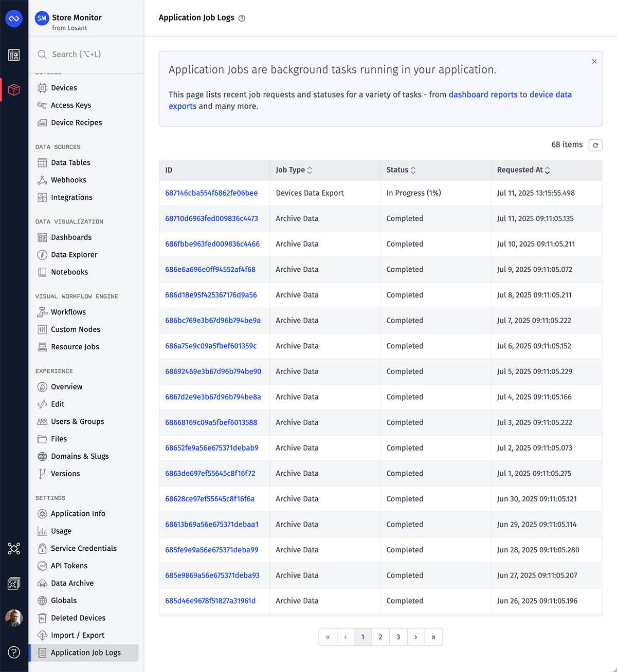This screenshot has height=672, width=617.
Task: Click the Device Recipes icon
Action: point(42,123)
